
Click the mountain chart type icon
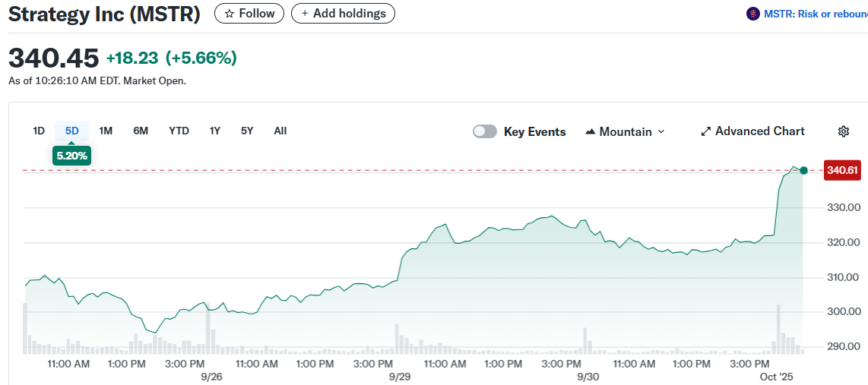click(590, 132)
